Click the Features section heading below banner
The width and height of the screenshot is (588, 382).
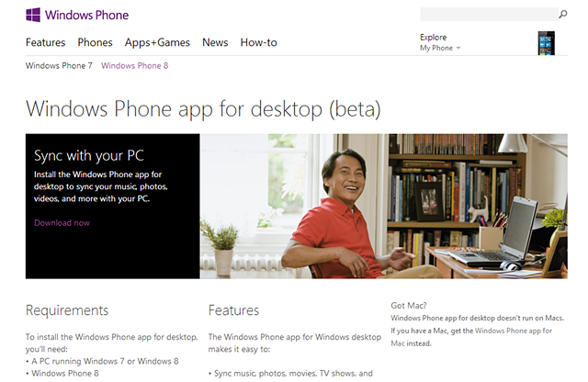[x=233, y=310]
